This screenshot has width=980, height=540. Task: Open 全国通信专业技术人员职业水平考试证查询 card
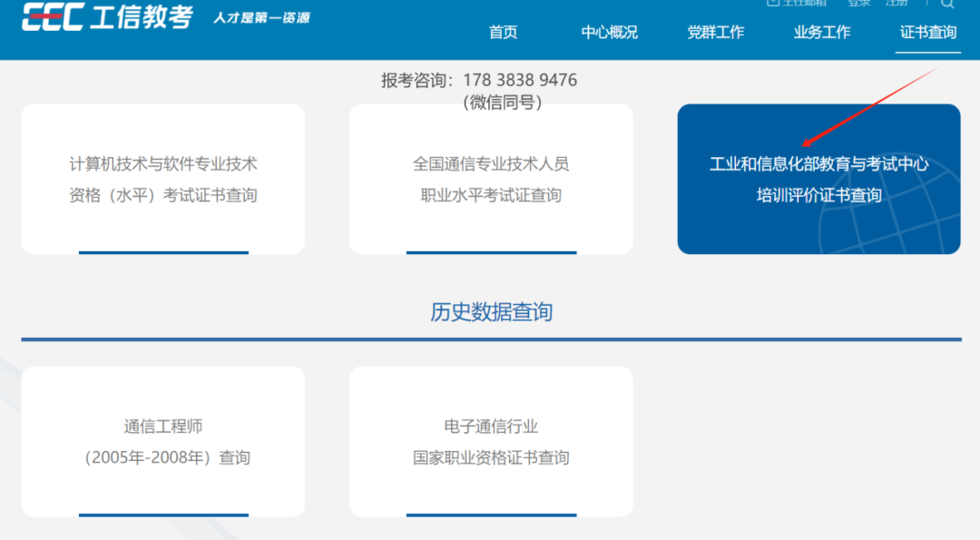click(x=491, y=179)
